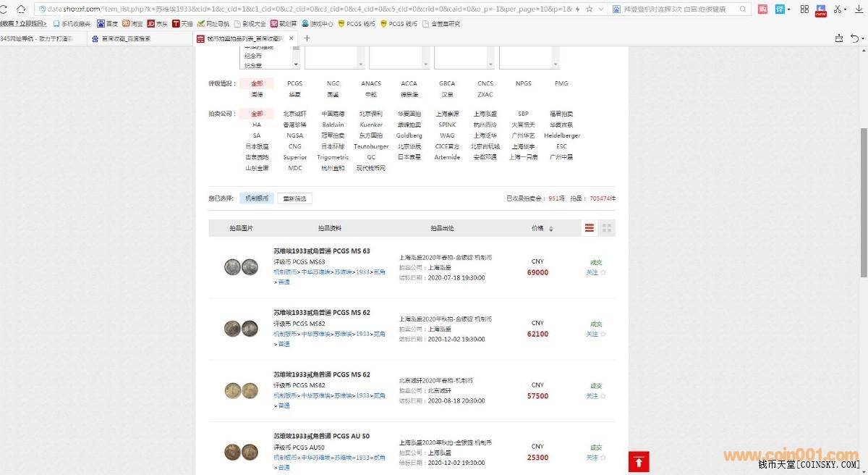Click the red back-to-top arrow button
The image size is (868, 475).
(639, 461)
